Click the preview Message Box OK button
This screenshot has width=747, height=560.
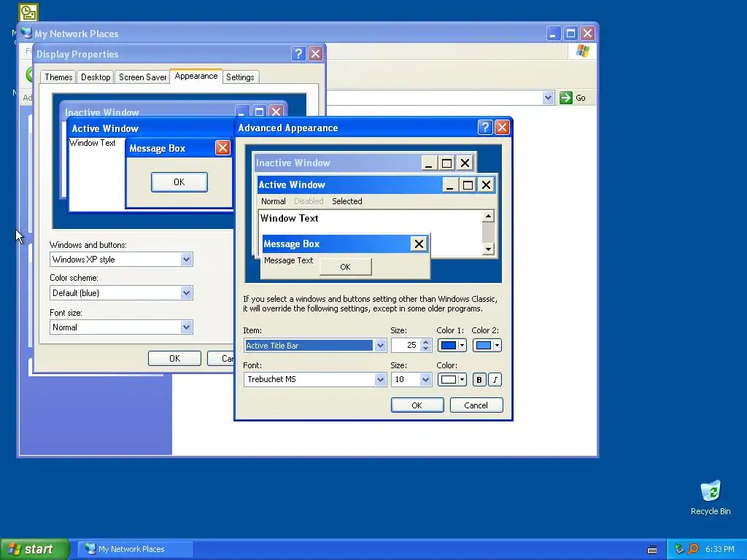pyautogui.click(x=345, y=267)
